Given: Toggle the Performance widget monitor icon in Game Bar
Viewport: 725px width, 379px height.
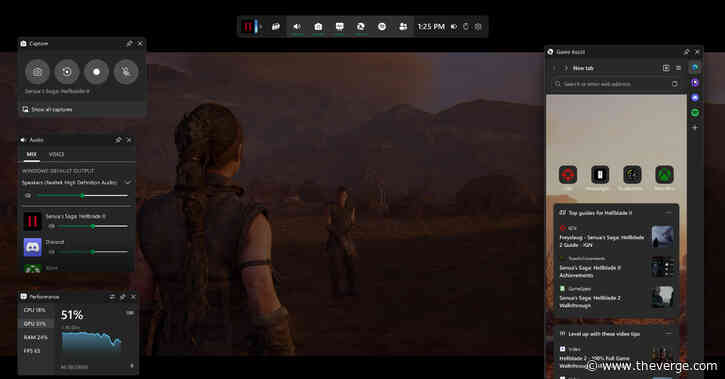Looking at the screenshot, I should 339,27.
